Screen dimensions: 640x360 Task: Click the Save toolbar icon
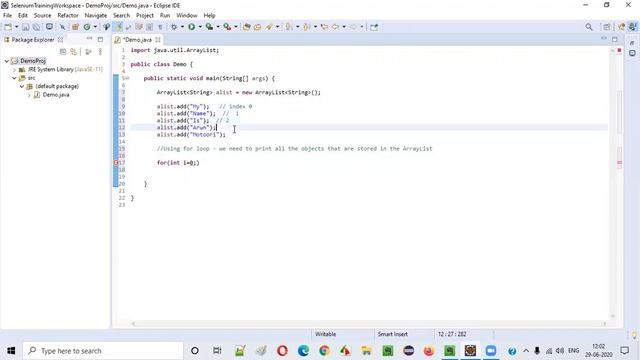click(25, 27)
